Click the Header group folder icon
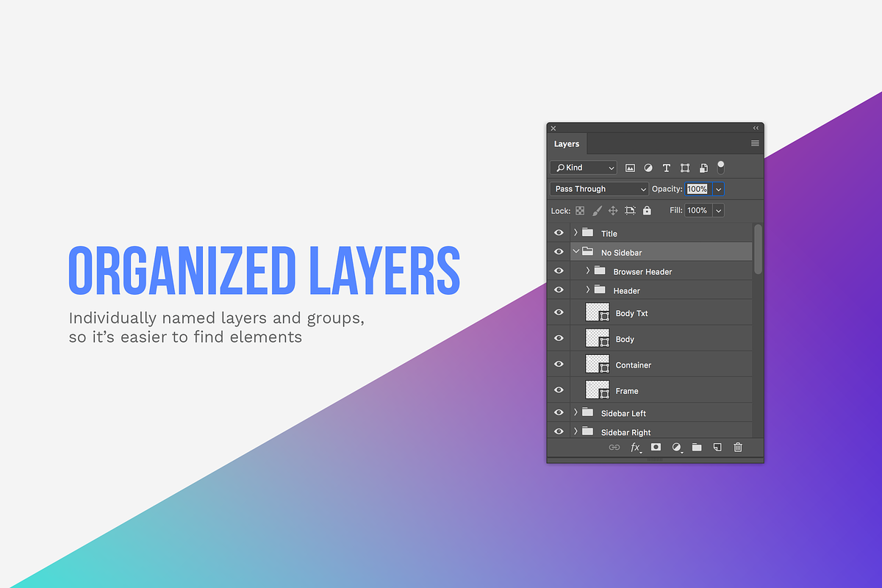 (600, 290)
